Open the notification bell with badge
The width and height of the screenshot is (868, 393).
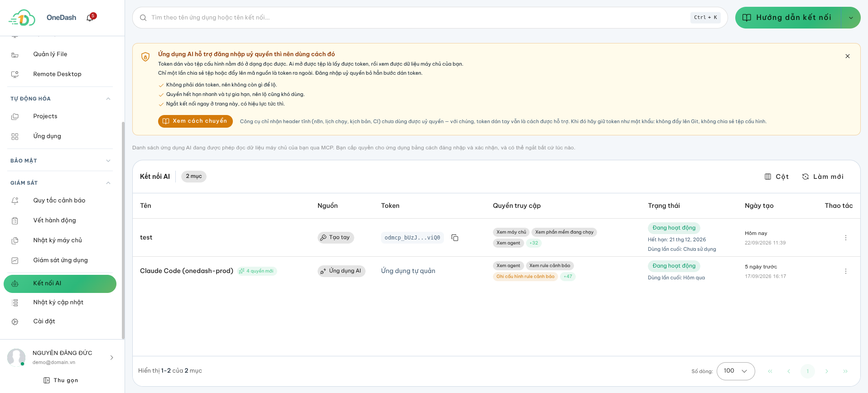(90, 18)
